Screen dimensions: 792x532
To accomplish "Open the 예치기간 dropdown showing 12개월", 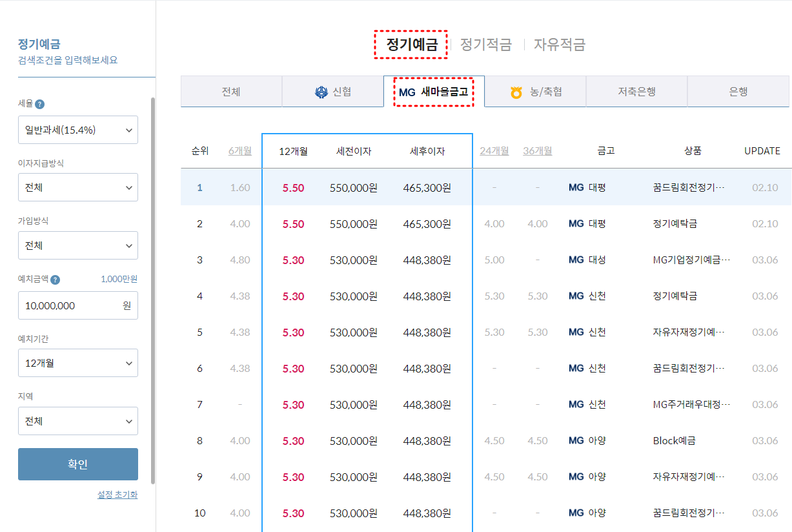I will pos(78,363).
